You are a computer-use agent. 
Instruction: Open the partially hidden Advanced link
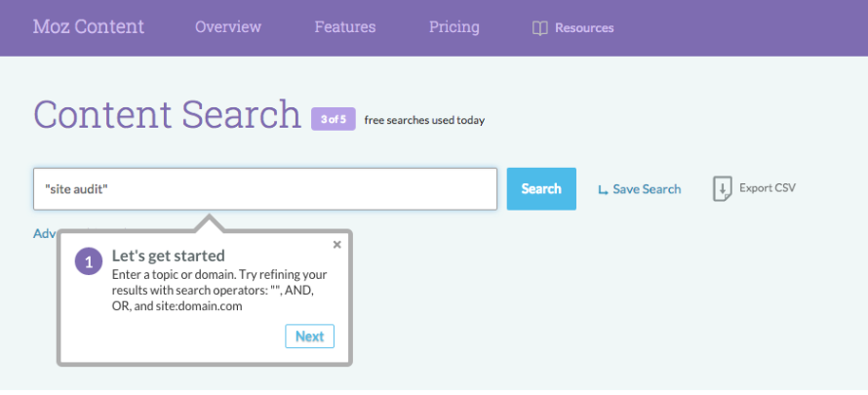[x=46, y=234]
